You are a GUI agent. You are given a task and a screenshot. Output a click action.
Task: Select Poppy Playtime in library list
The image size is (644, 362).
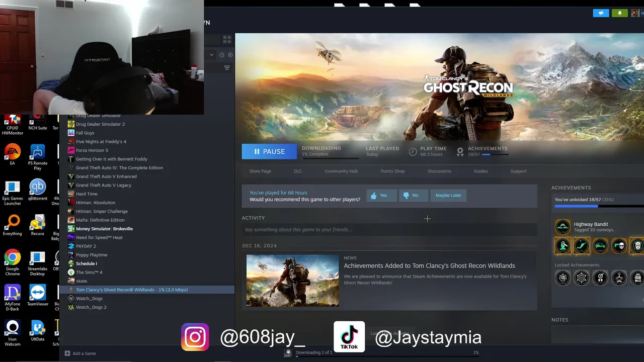pyautogui.click(x=92, y=255)
